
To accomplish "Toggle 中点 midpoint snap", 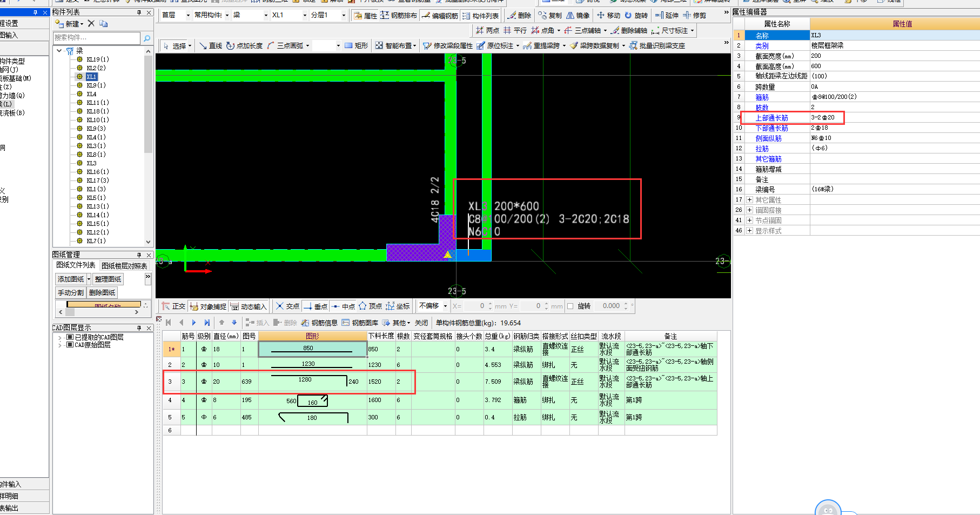I will click(343, 306).
